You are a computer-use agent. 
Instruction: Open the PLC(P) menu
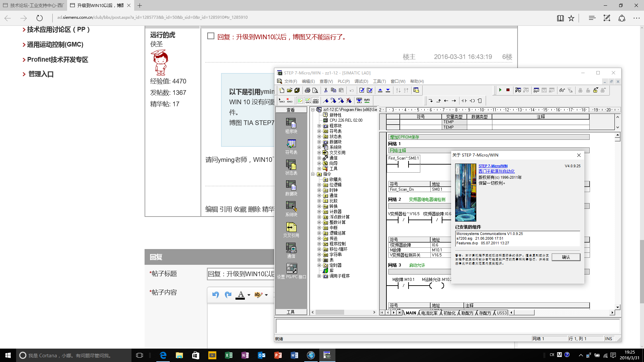point(343,81)
